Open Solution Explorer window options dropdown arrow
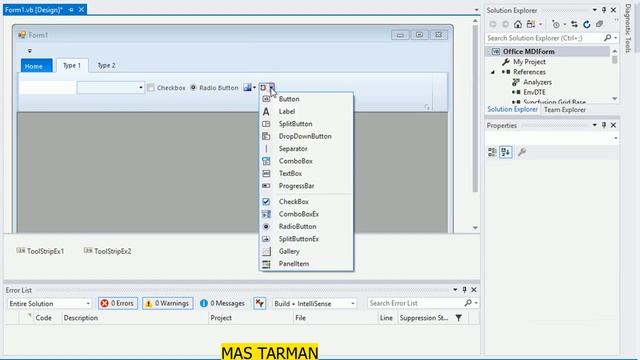Image resolution: width=640 pixels, height=360 pixels. (x=594, y=10)
